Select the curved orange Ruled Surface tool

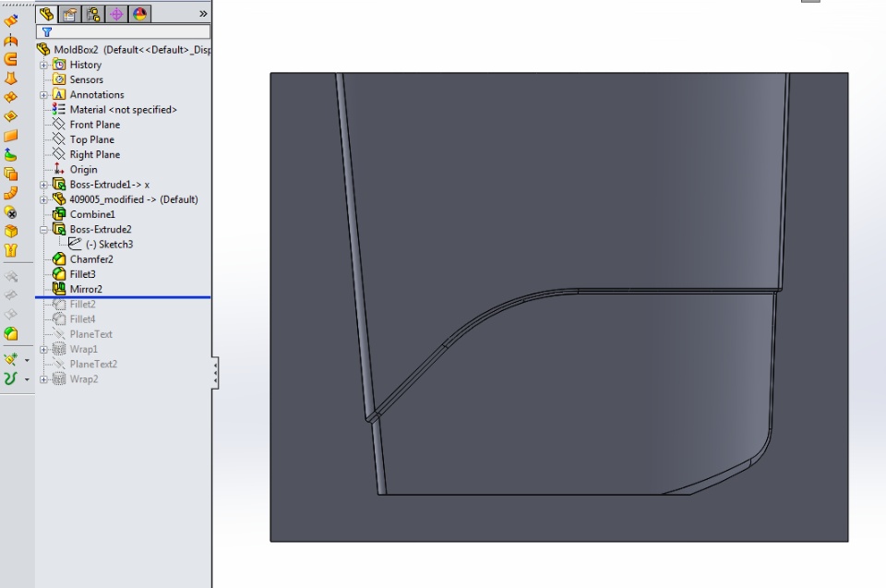[x=11, y=193]
